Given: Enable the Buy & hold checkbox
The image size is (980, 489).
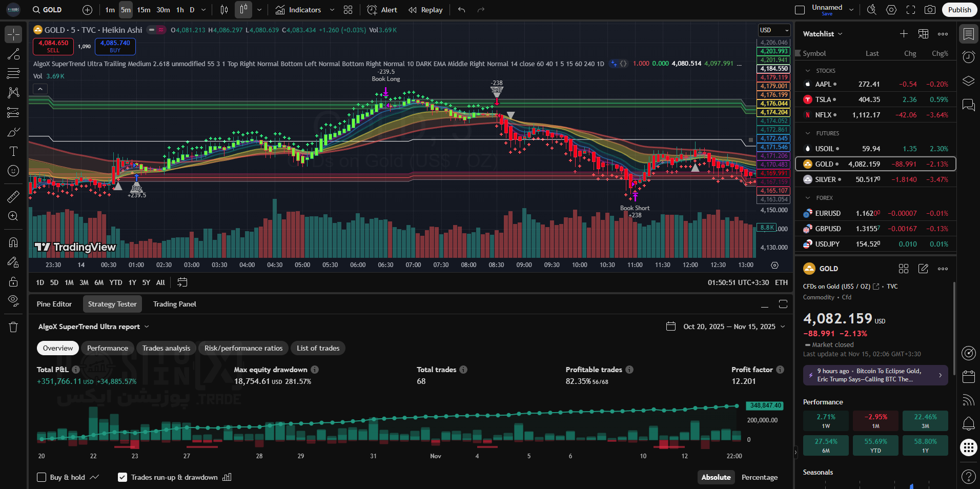Looking at the screenshot, I should click(42, 477).
